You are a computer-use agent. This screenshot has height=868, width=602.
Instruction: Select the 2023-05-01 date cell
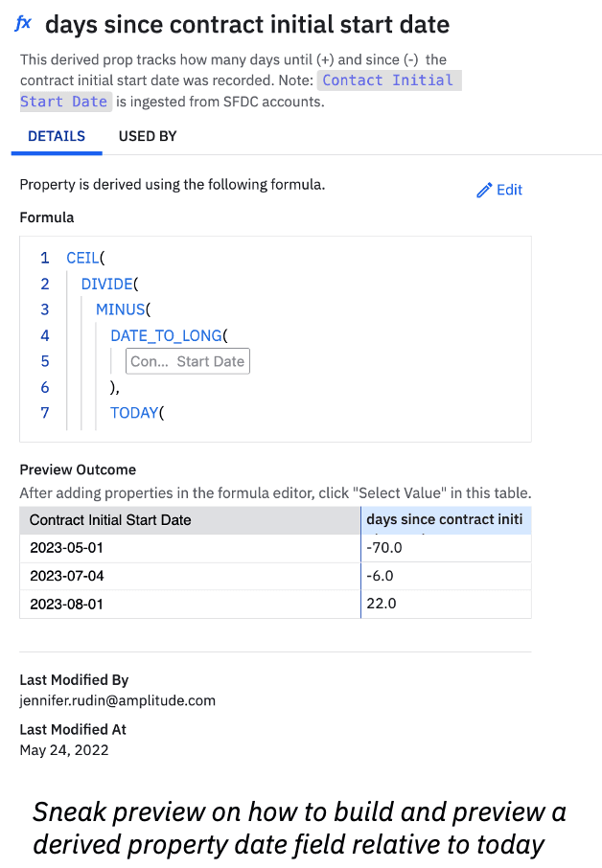point(66,548)
